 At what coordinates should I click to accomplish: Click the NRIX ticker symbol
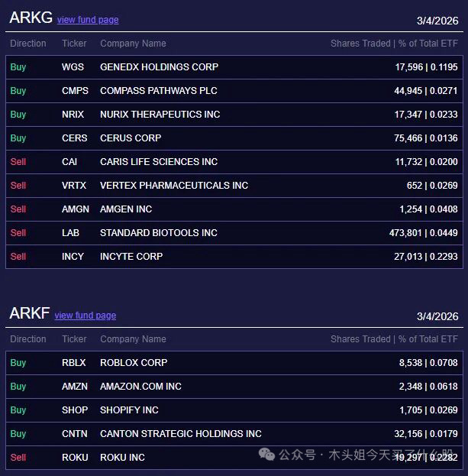point(74,115)
